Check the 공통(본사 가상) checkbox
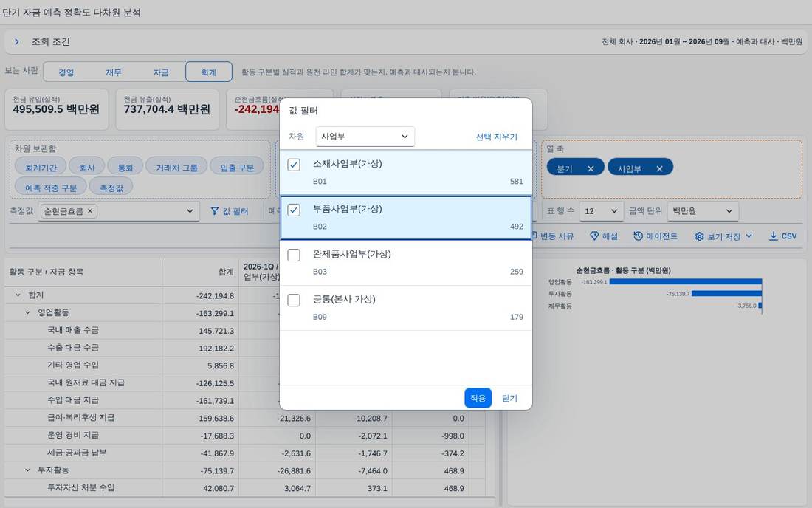 pos(294,301)
